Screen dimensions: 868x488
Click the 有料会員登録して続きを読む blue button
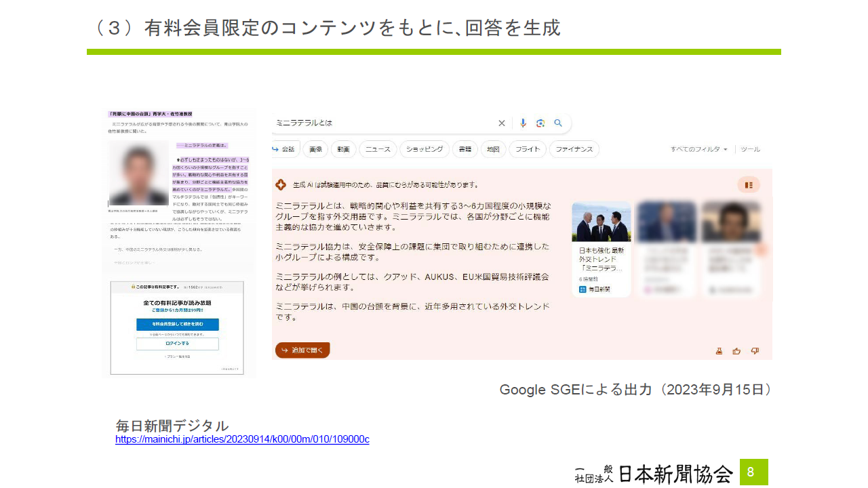click(x=178, y=325)
